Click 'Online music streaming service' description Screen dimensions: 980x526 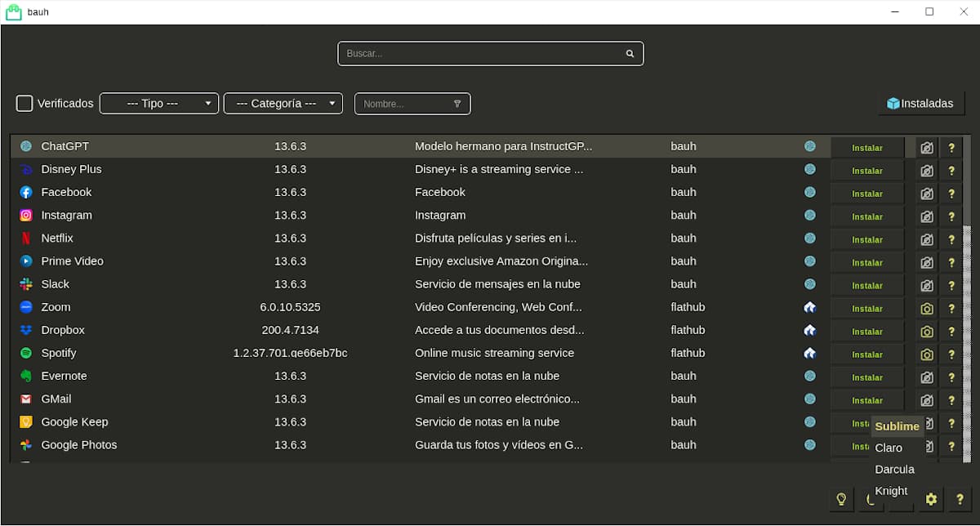tap(494, 353)
